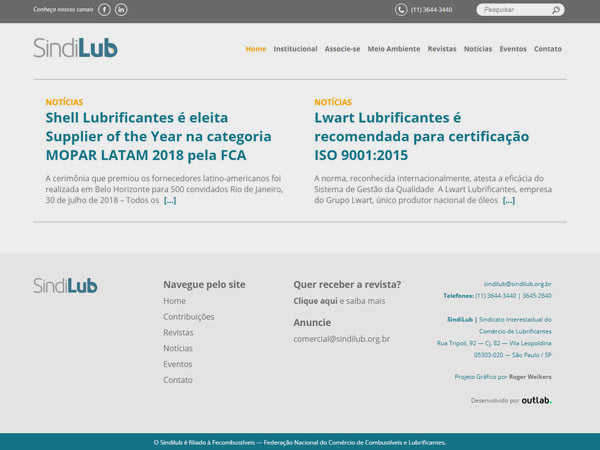The width and height of the screenshot is (600, 450).
Task: Open the footer Contribuições link
Action: [x=189, y=317]
